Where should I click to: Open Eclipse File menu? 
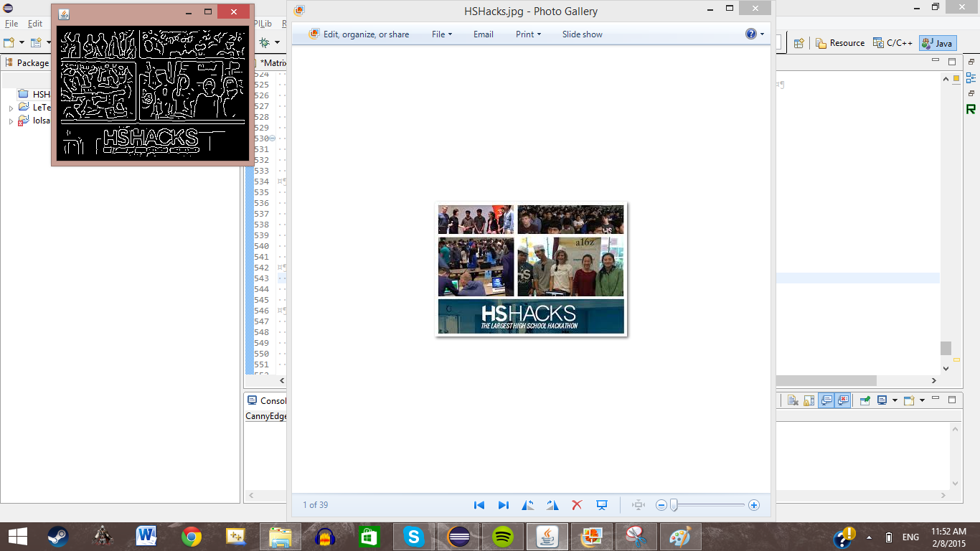[11, 24]
